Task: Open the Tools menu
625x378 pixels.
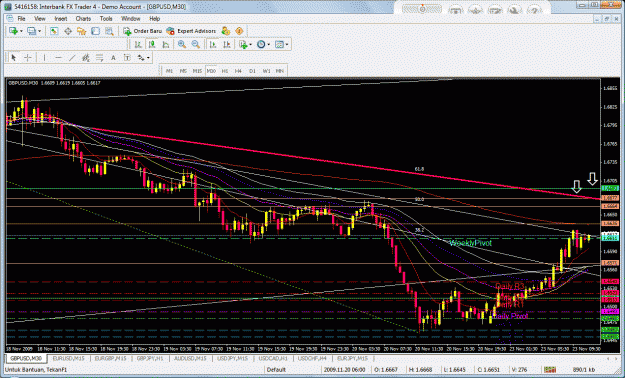Action: click(x=106, y=19)
